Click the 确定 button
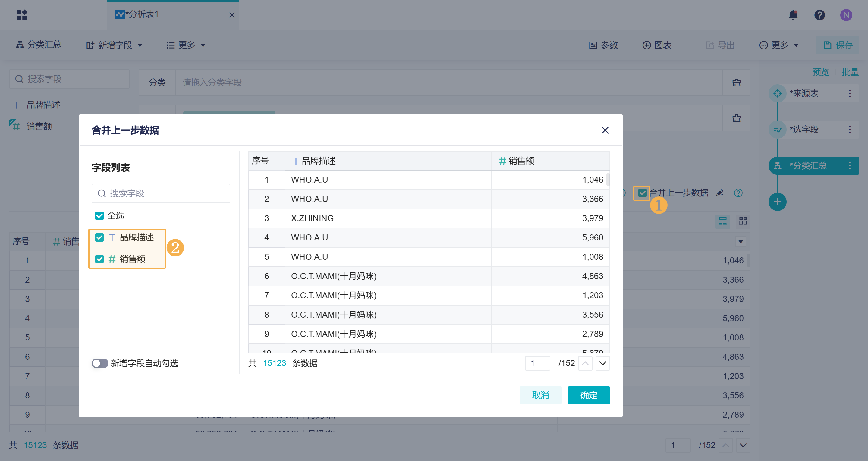 pos(588,395)
